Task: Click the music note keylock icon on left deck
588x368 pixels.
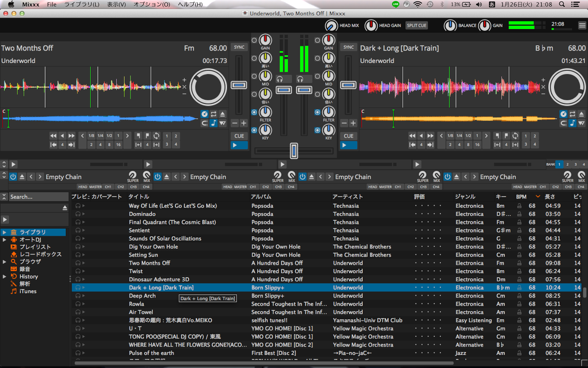Action: [x=214, y=123]
